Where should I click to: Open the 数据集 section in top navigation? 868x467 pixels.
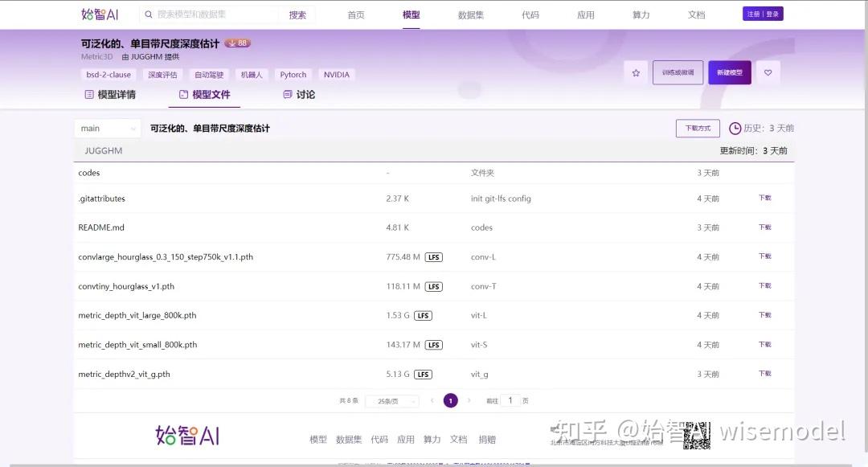470,14
